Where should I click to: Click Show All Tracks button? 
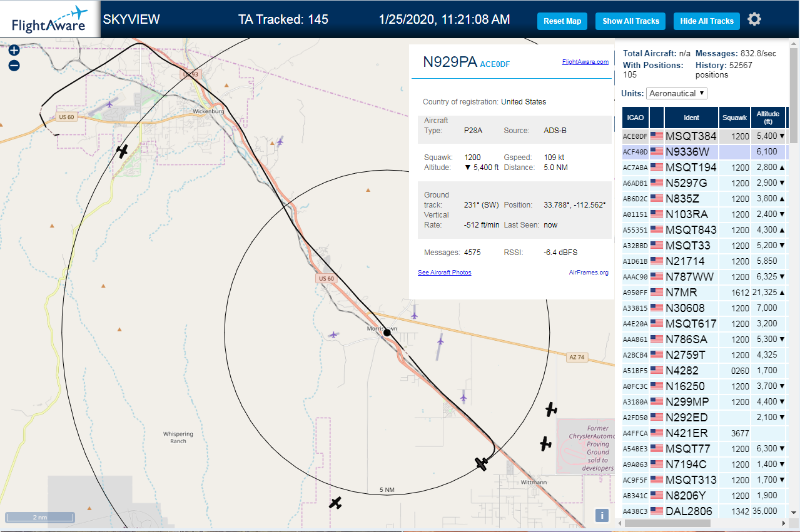coord(630,21)
